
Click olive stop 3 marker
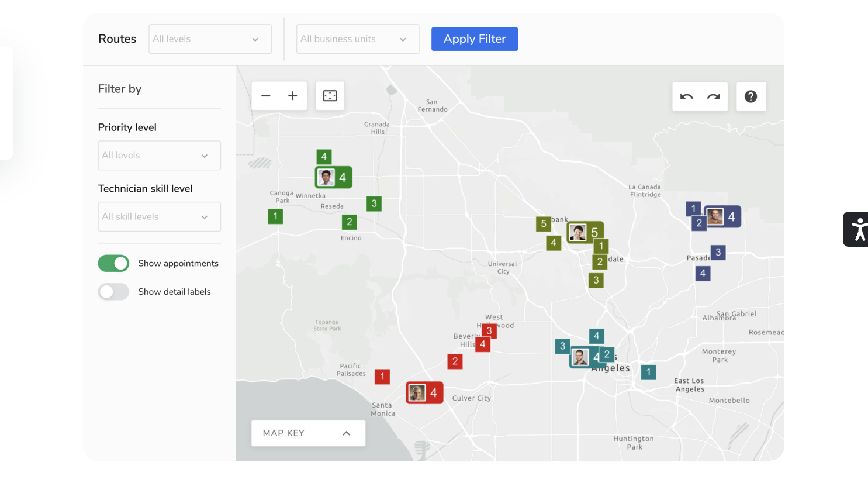click(596, 280)
